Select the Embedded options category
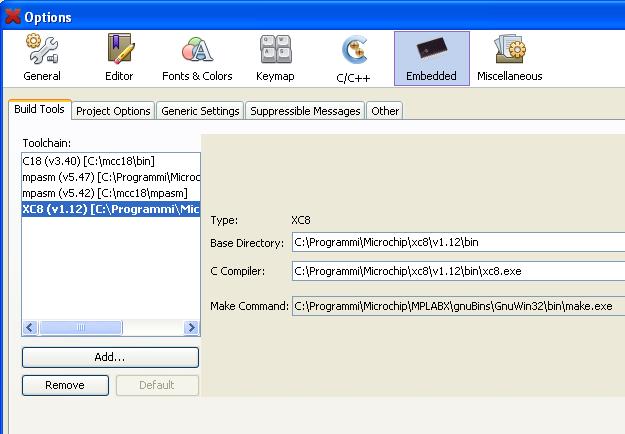The height and width of the screenshot is (434, 625). [x=431, y=58]
